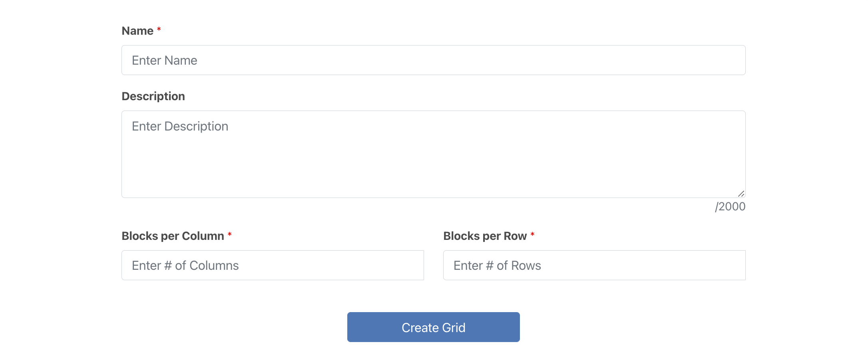
Task: Click the 'Enter Description' placeholder text
Action: tap(180, 127)
